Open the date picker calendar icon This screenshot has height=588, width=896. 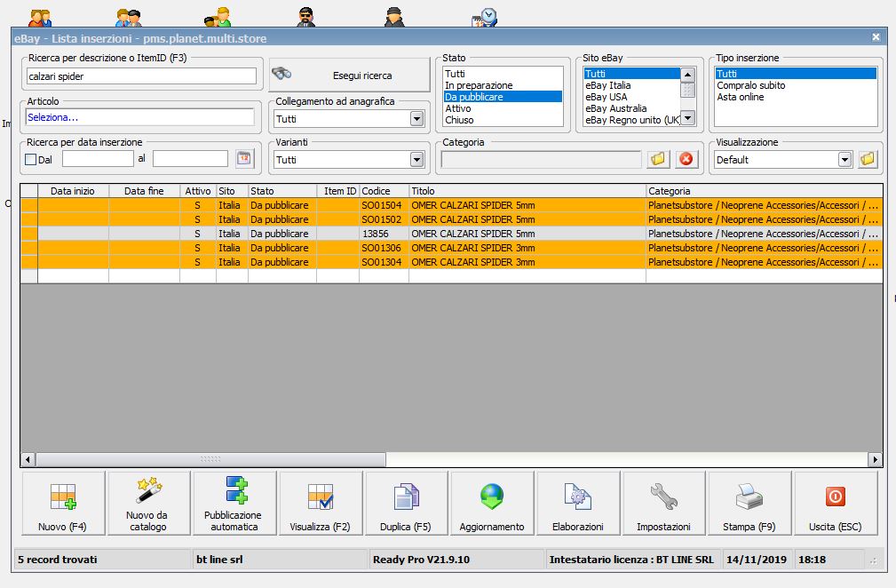(244, 158)
